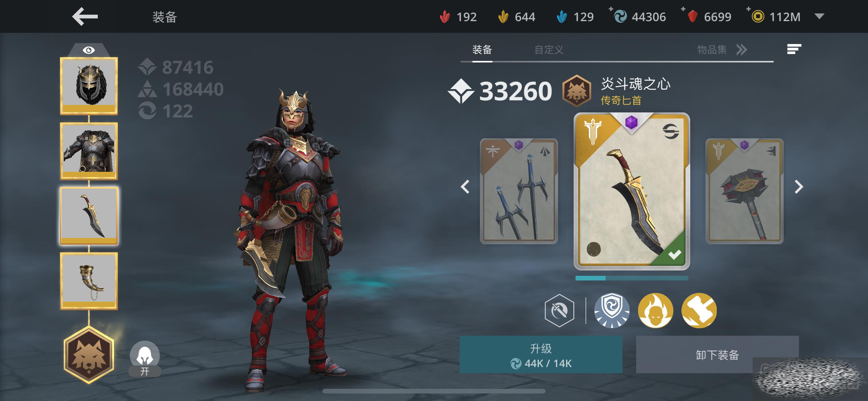Image resolution: width=868 pixels, height=401 pixels.
Task: Open the wolf faction hexagon badge
Action: click(x=89, y=354)
